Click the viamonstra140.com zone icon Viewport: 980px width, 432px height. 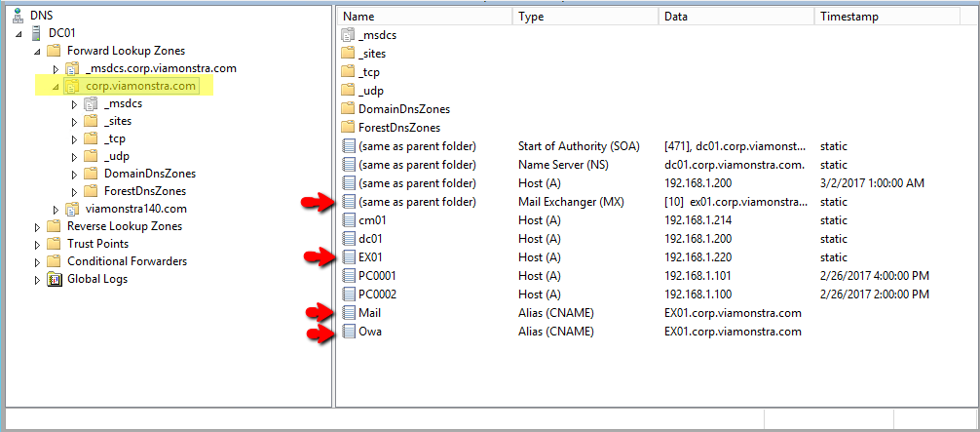[x=72, y=209]
